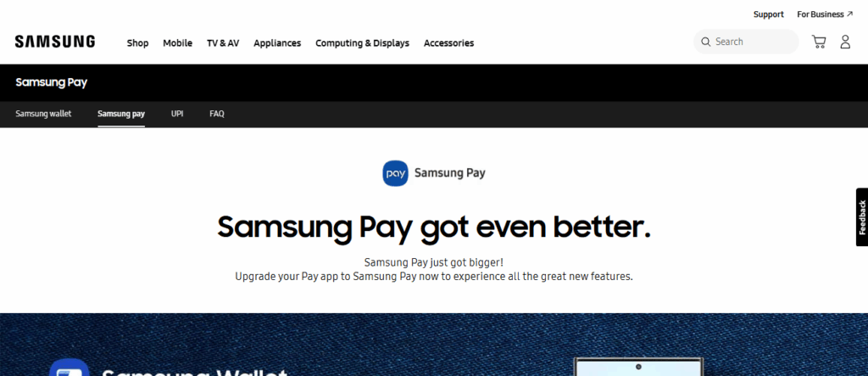Open the Accessories menu

[x=449, y=42]
